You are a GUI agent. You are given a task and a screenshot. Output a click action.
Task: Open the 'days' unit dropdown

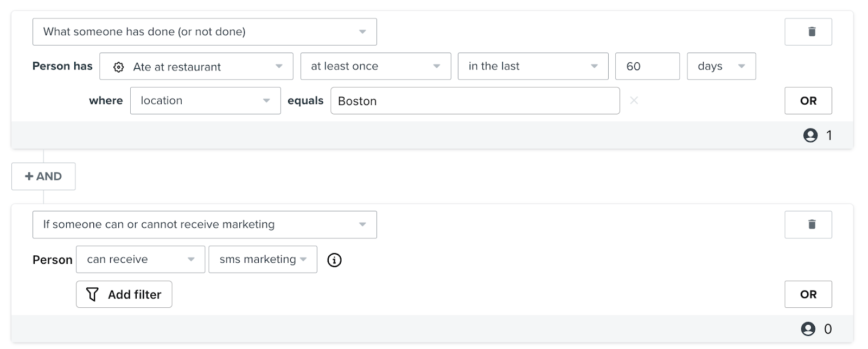[721, 66]
